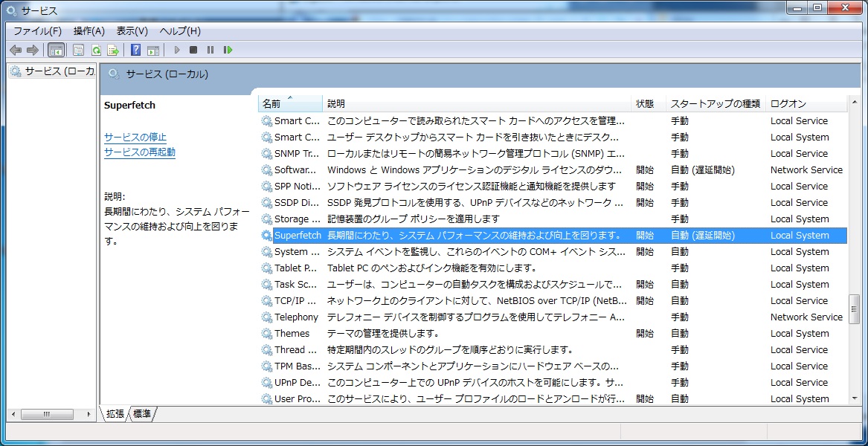Click the gear icon of SPP Noti... row

click(x=267, y=186)
